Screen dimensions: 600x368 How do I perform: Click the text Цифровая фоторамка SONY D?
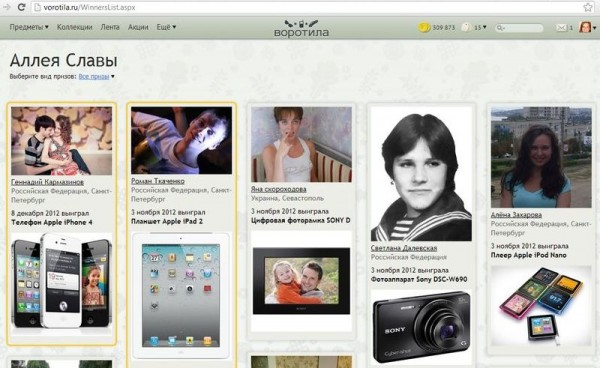pos(300,220)
